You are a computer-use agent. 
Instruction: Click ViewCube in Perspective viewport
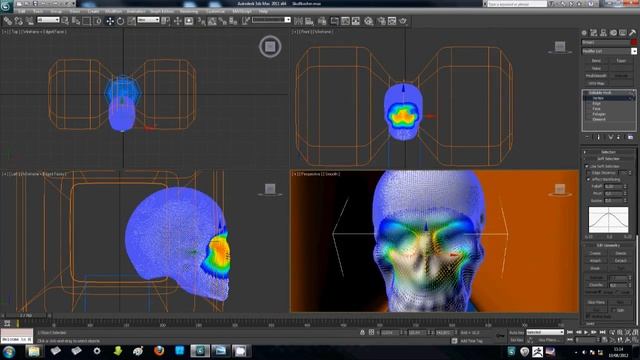pyautogui.click(x=560, y=189)
